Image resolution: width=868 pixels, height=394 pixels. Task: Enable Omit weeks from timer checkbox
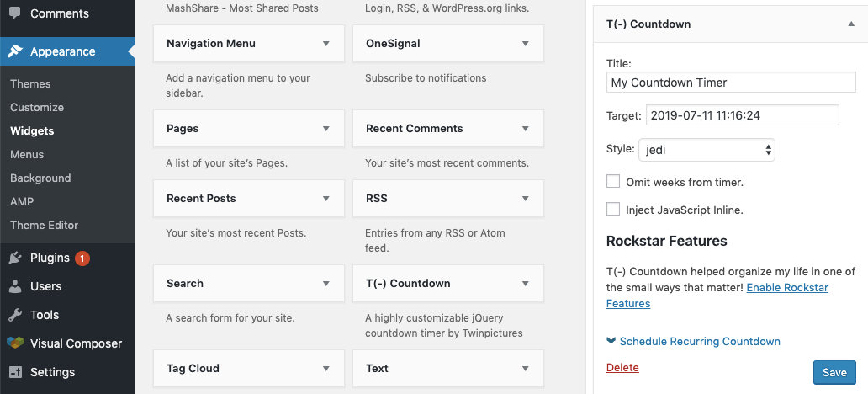tap(613, 181)
